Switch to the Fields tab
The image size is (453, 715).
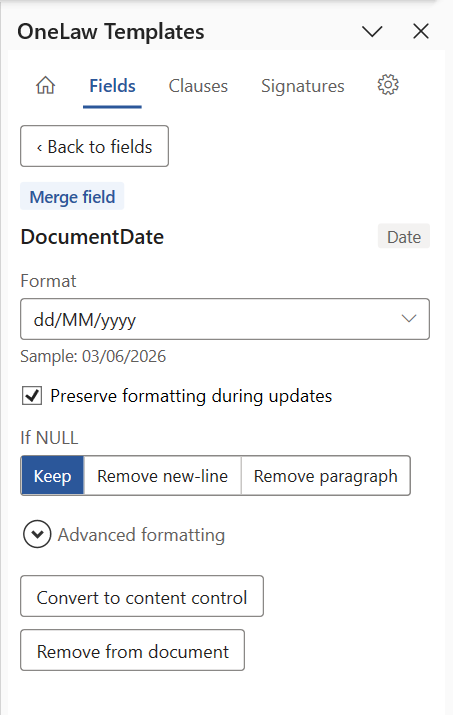pos(112,86)
